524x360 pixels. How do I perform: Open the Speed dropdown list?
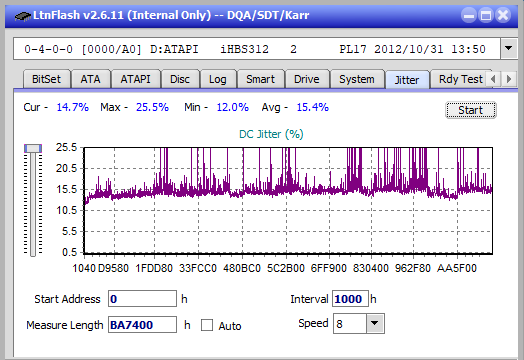(375, 323)
